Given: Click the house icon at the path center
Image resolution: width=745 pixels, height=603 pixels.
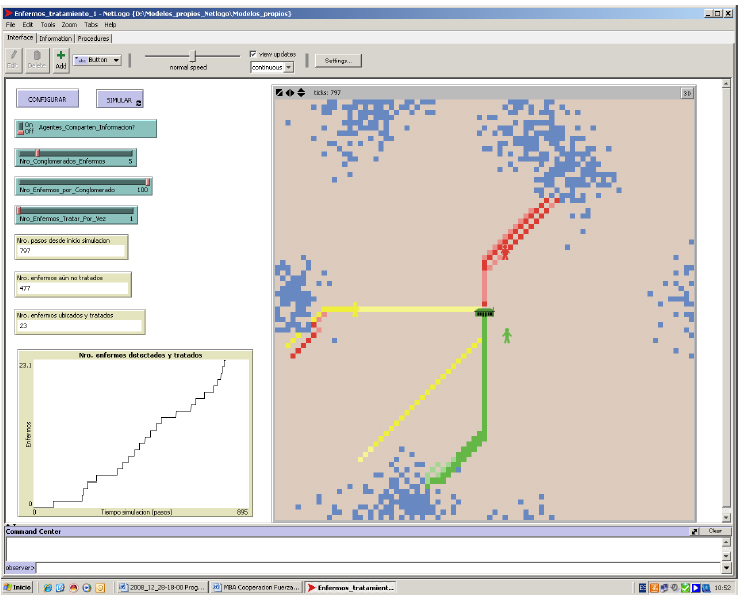Looking at the screenshot, I should 485,312.
